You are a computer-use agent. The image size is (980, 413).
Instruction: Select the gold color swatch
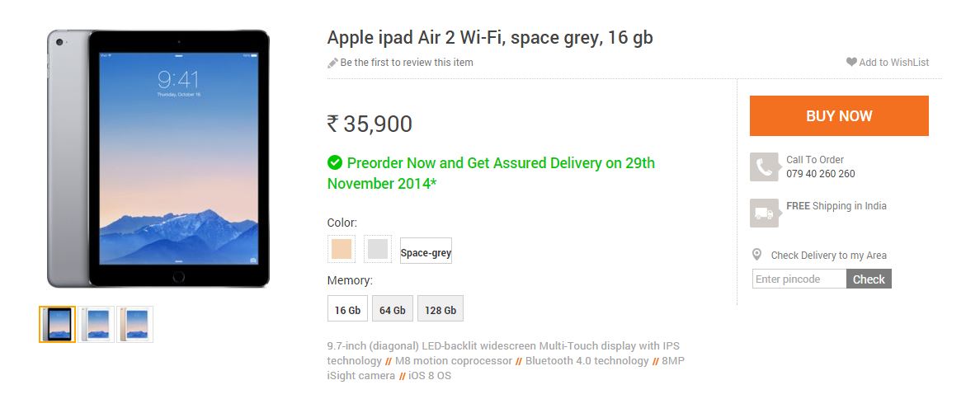(x=342, y=250)
